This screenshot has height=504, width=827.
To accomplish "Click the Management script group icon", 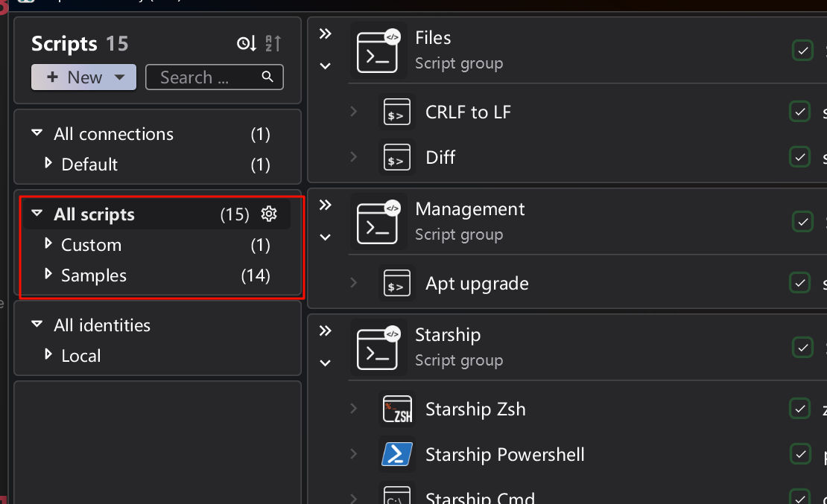I will point(378,222).
